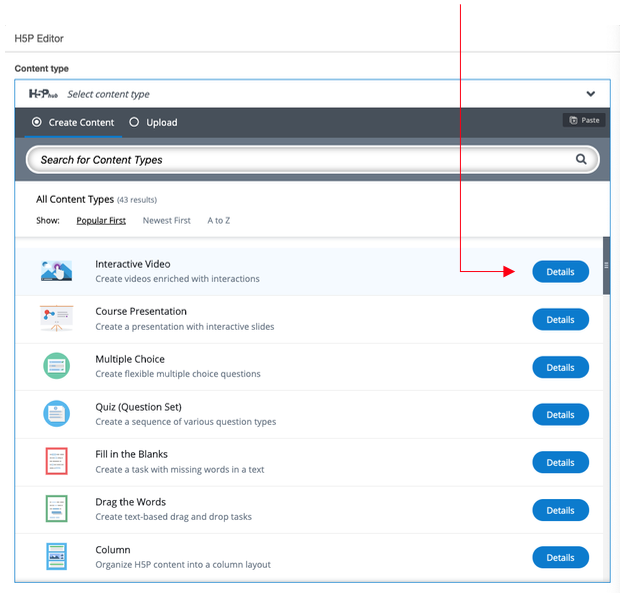Select the Fill in the Blanks title

click(131, 454)
